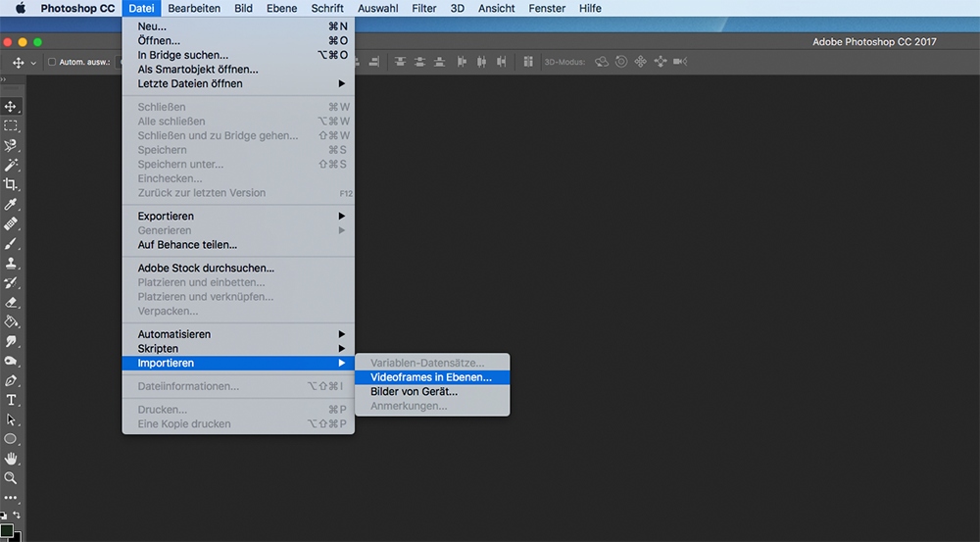Select the Move tool in the toolbar
The width and height of the screenshot is (980, 542).
point(11,106)
